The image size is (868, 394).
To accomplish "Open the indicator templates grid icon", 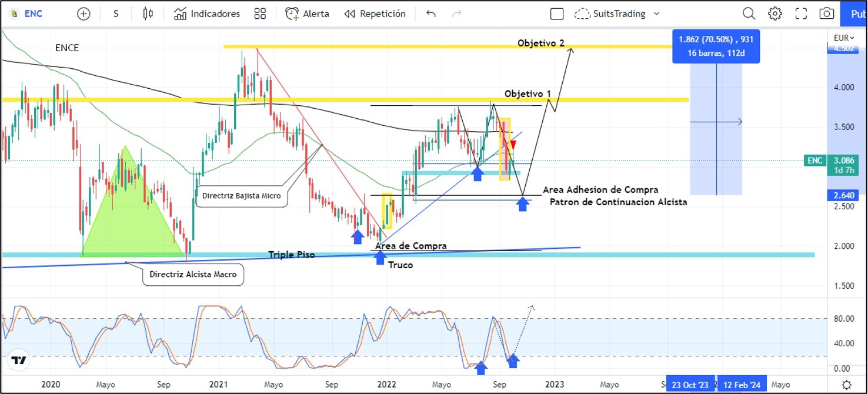I will (260, 14).
